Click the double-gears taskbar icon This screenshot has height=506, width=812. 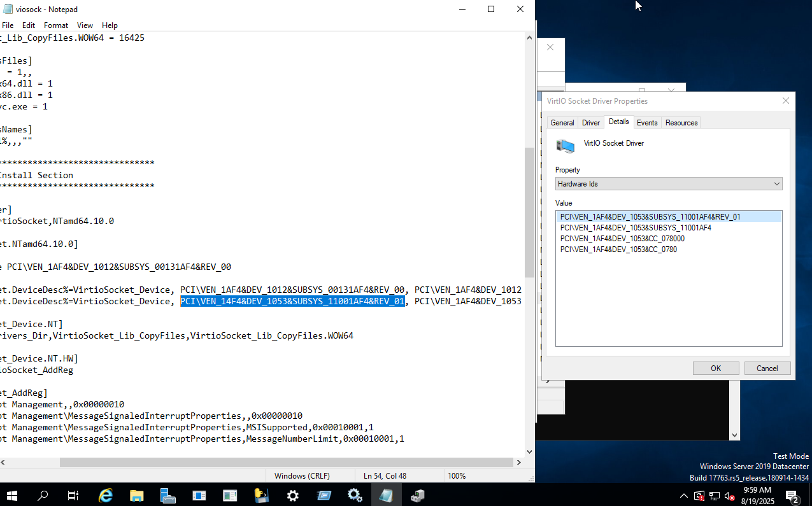tap(355, 495)
